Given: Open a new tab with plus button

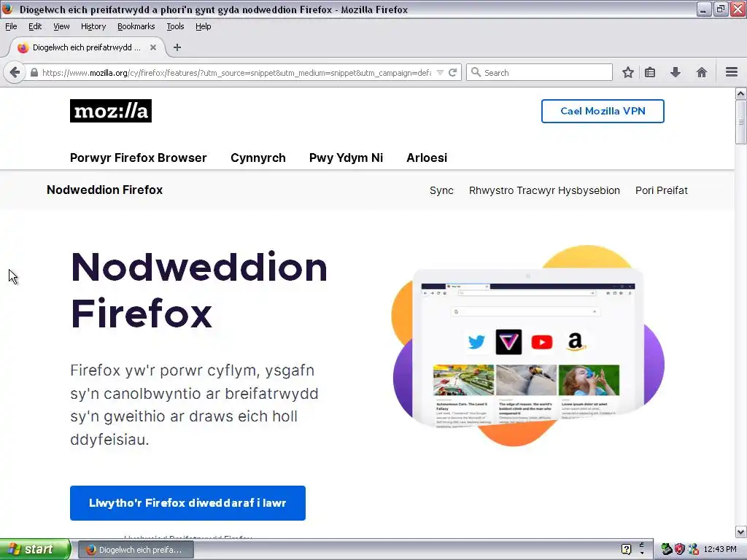Looking at the screenshot, I should pos(177,47).
